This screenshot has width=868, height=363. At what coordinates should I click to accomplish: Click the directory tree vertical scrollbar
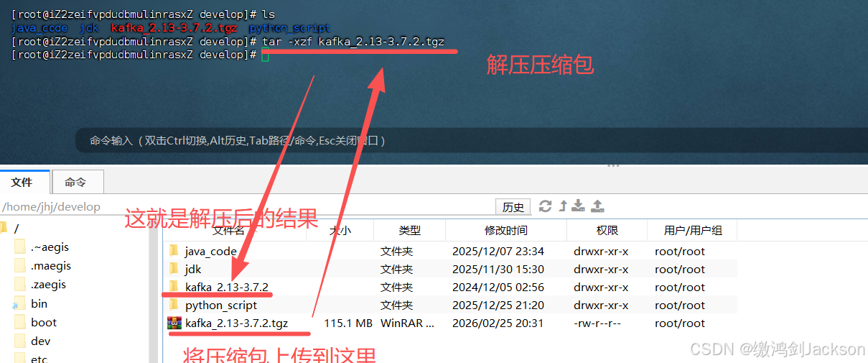pyautogui.click(x=153, y=291)
